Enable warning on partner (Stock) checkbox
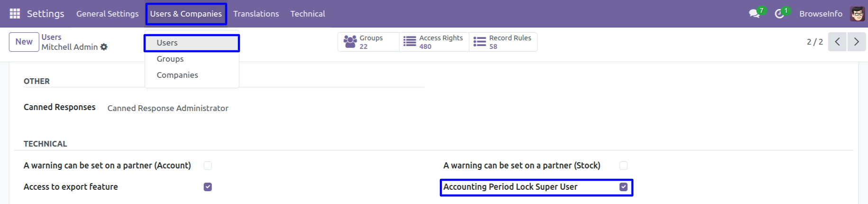Screen dimensions: 868x204 623,166
